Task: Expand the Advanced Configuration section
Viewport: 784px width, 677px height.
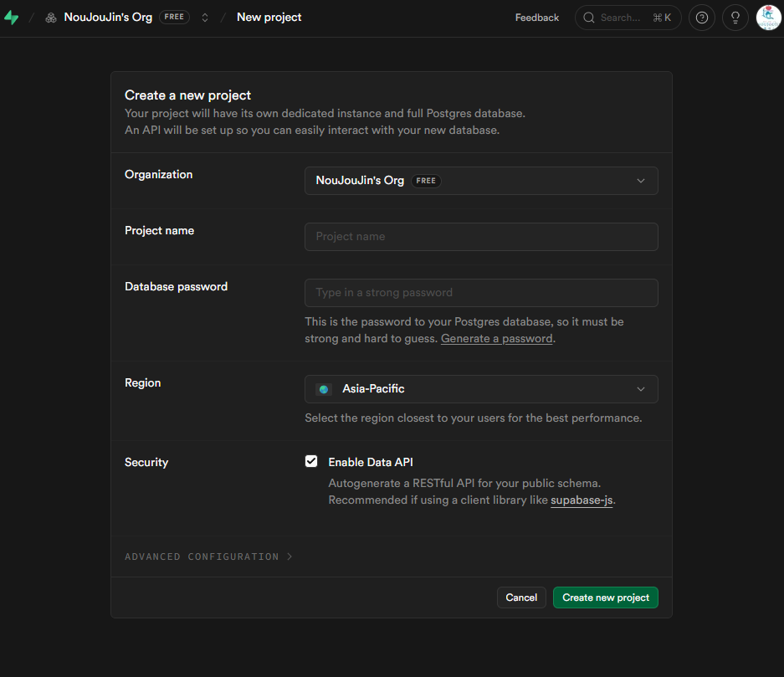Action: (208, 556)
